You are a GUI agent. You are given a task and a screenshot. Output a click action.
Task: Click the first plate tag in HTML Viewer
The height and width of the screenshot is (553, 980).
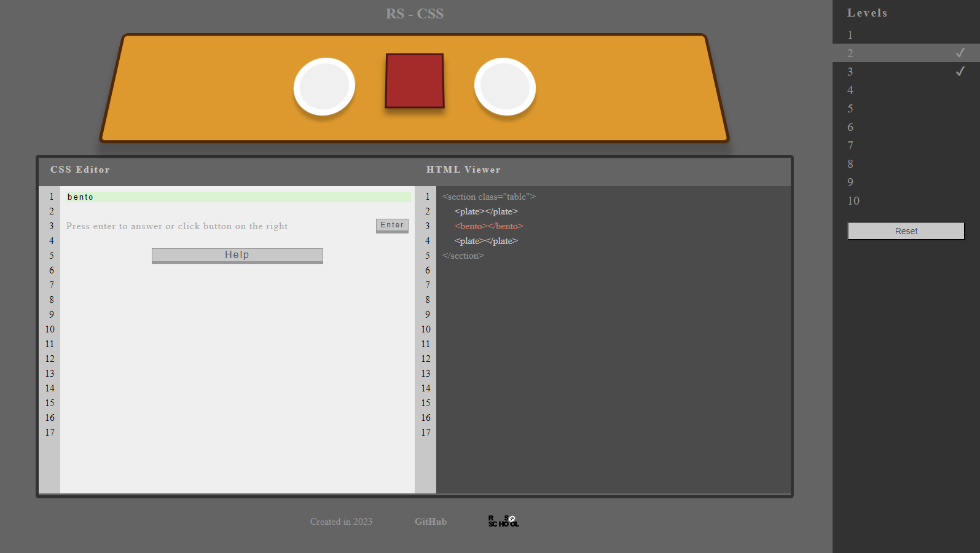point(486,211)
